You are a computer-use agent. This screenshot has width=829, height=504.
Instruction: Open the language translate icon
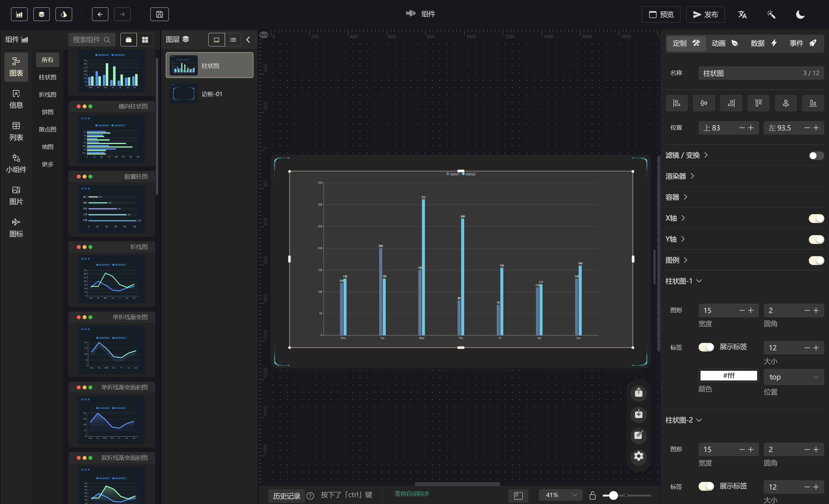click(742, 14)
